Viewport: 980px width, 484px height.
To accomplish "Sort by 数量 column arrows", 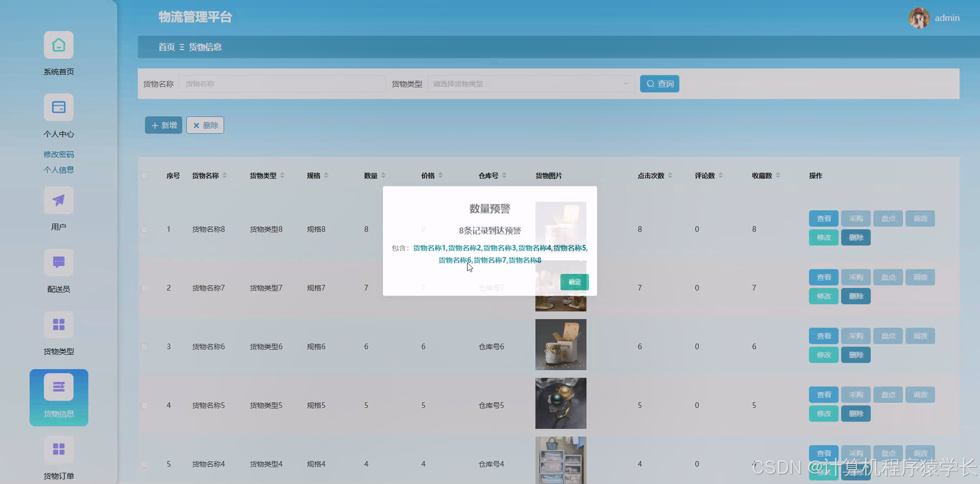I will [x=383, y=176].
